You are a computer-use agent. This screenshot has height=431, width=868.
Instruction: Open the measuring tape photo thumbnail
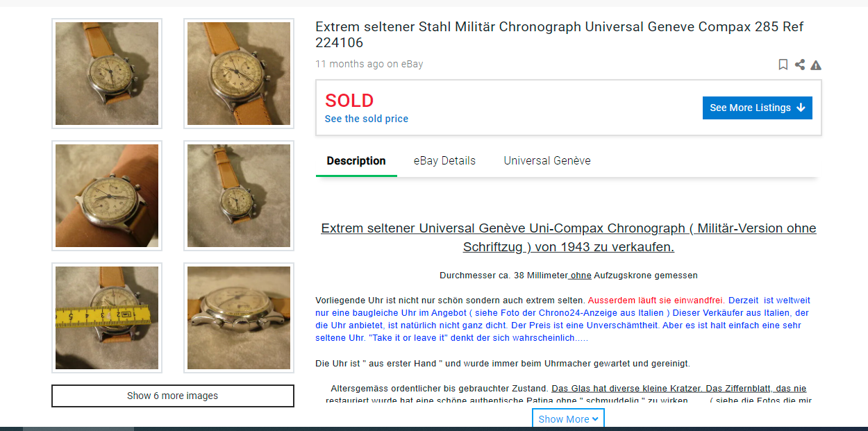click(x=107, y=318)
